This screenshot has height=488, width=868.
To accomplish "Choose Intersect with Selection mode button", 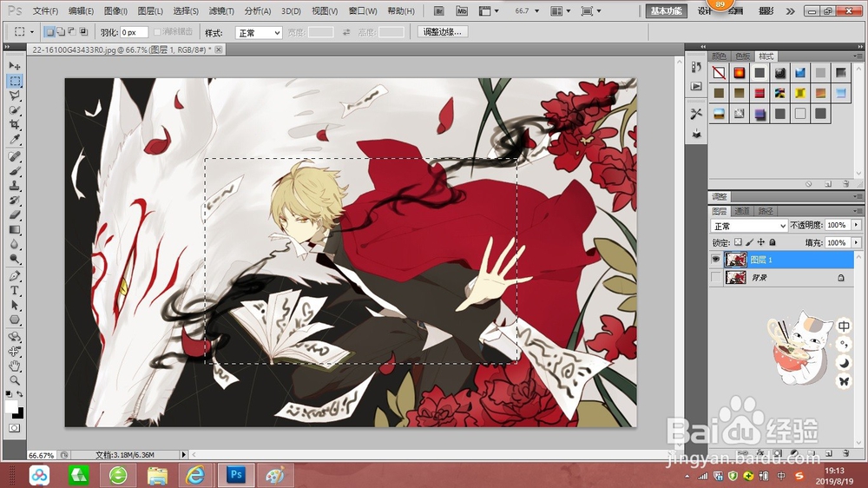I will coord(83,32).
